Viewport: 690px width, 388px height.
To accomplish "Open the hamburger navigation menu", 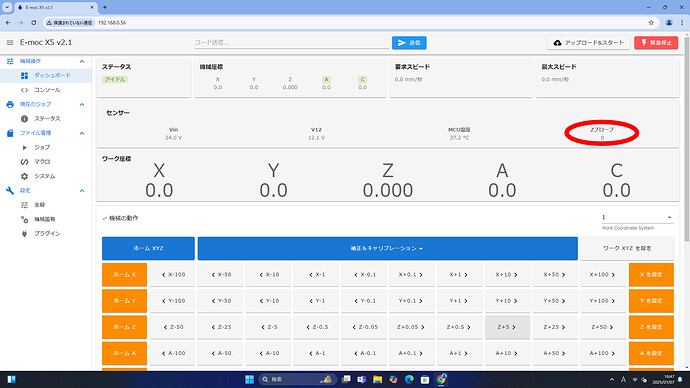I will pyautogui.click(x=10, y=43).
